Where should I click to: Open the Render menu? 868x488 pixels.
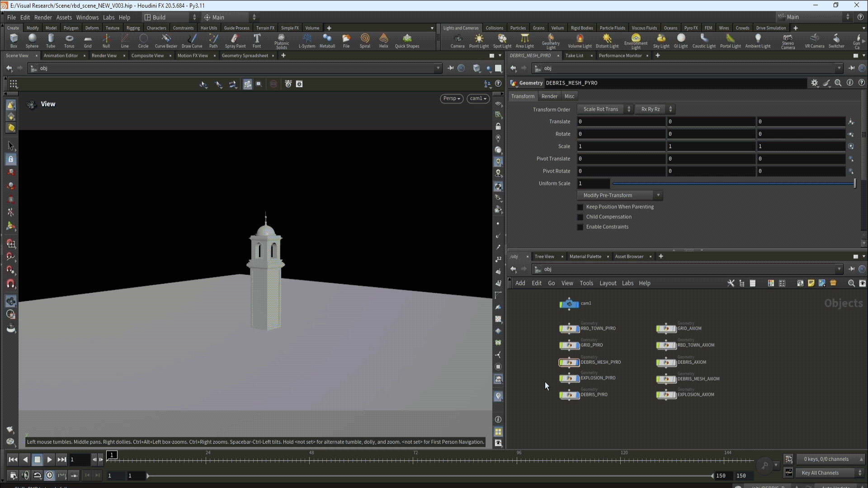(43, 17)
